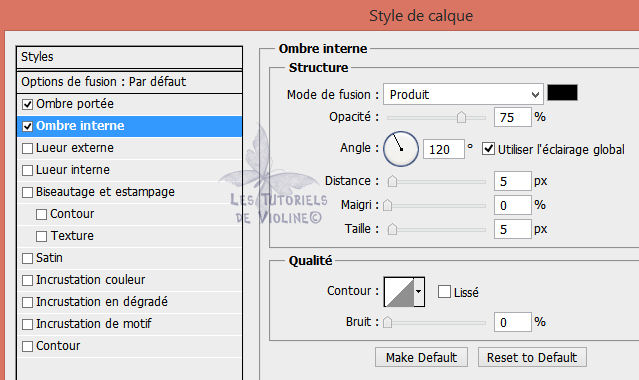Check the Texture sub-option checkbox
This screenshot has height=380, width=639.
41,236
